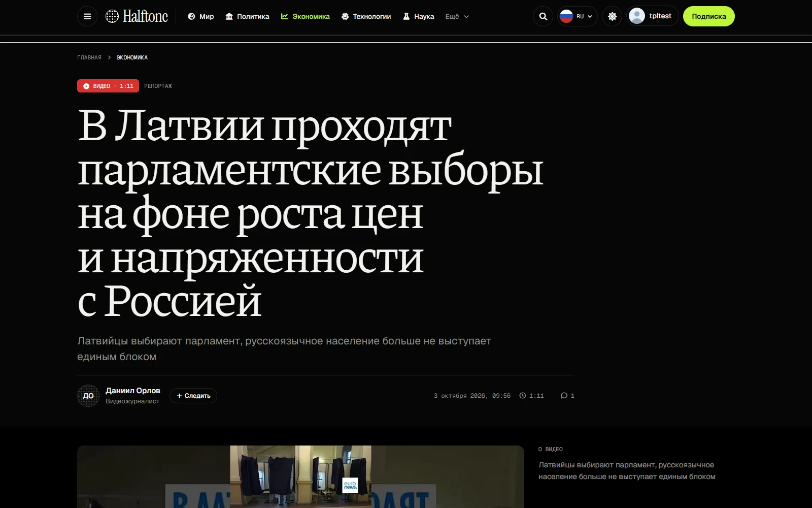Go to the Политика section
Viewport: 812px width, 508px height.
[x=247, y=16]
